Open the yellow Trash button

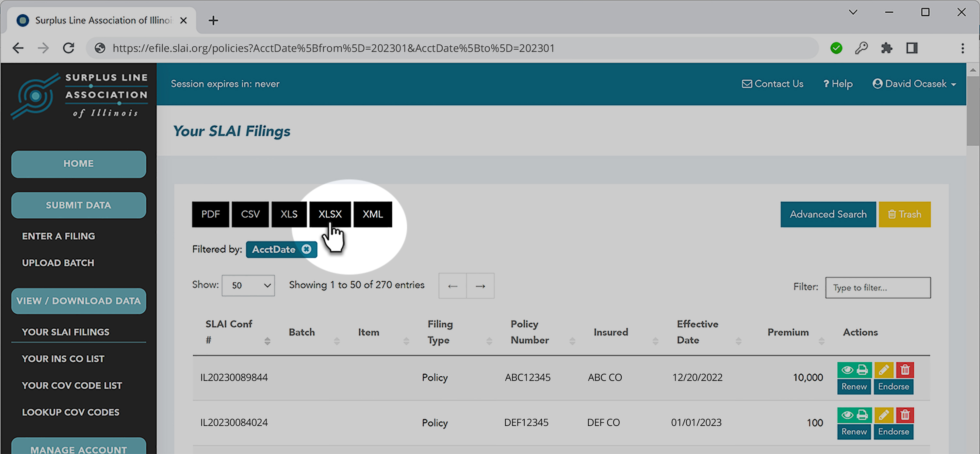(x=905, y=214)
